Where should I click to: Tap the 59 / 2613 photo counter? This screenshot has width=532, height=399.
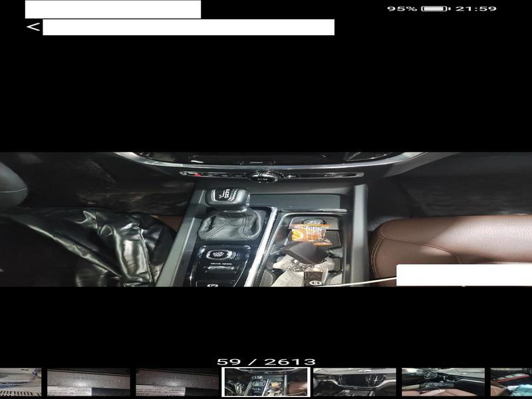(266, 362)
